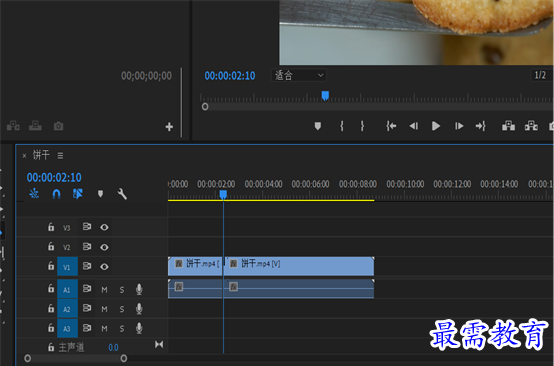Toggle lock on track V1

coord(51,266)
